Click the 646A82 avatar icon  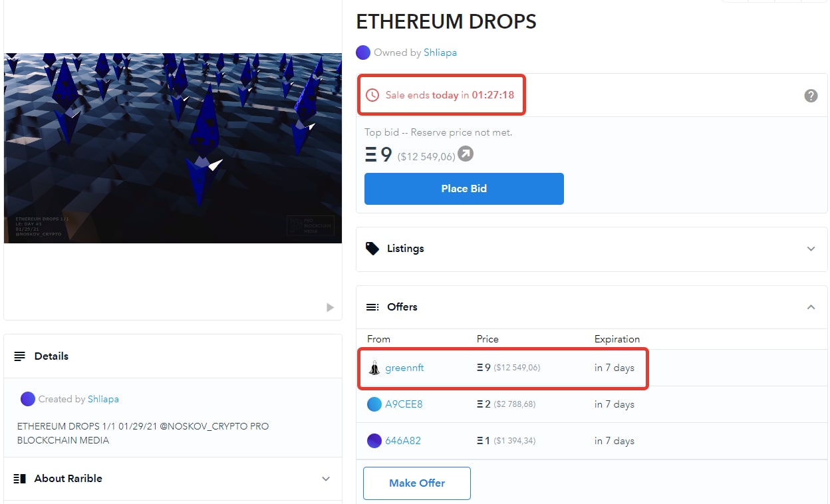(374, 441)
